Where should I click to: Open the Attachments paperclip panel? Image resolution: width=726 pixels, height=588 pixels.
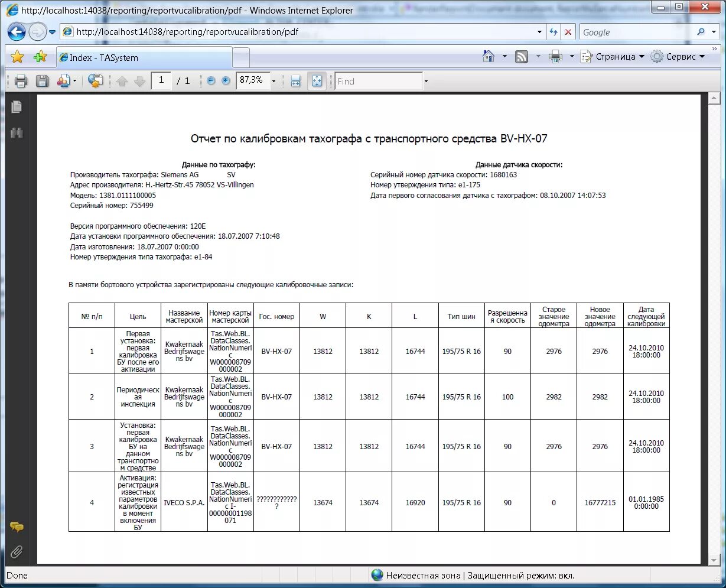tap(17, 553)
